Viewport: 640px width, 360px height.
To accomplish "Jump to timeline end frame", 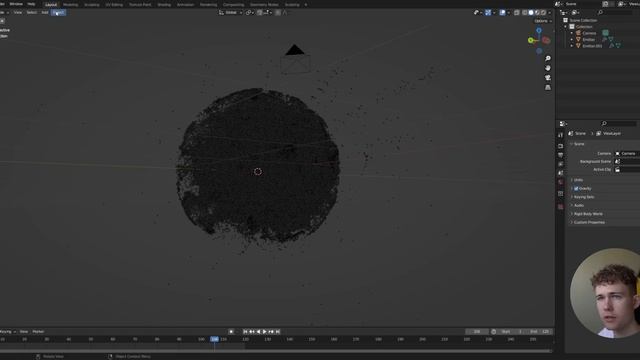I will (278, 332).
